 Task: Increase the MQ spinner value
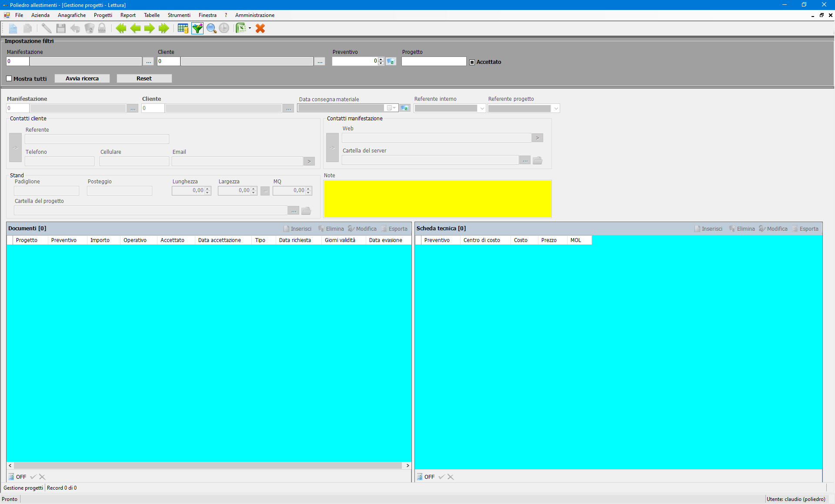coord(308,189)
